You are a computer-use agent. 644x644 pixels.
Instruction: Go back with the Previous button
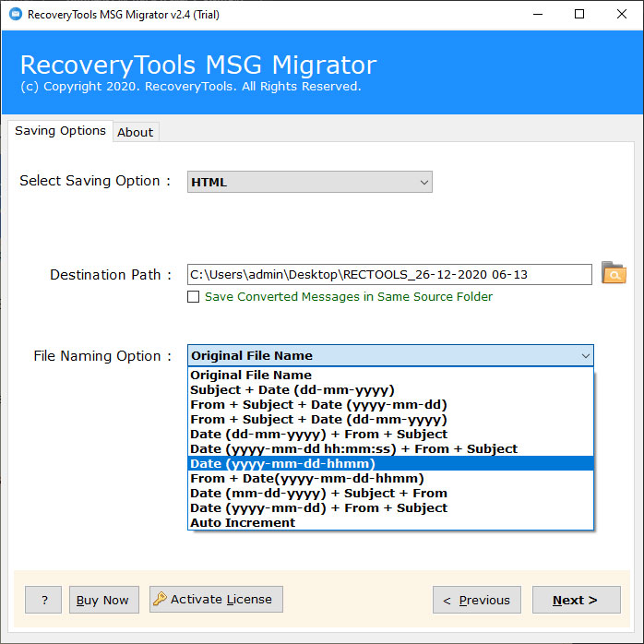pyautogui.click(x=477, y=600)
